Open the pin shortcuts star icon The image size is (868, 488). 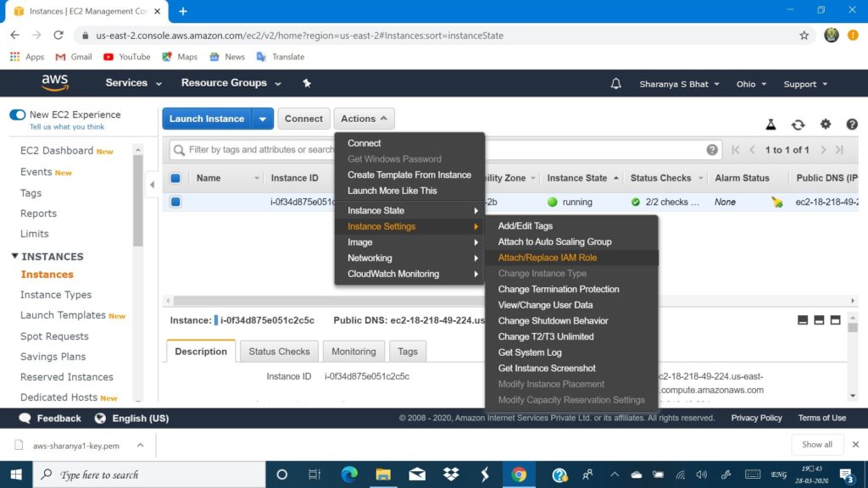point(307,83)
